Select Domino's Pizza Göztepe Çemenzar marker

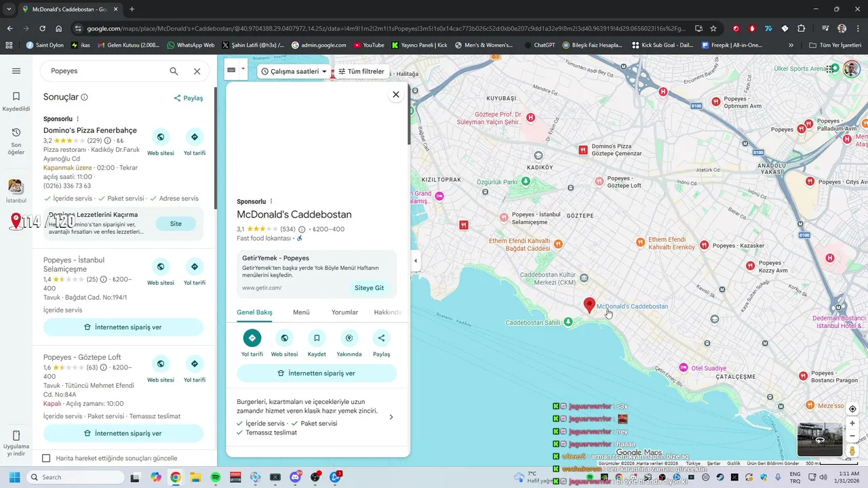tap(583, 150)
